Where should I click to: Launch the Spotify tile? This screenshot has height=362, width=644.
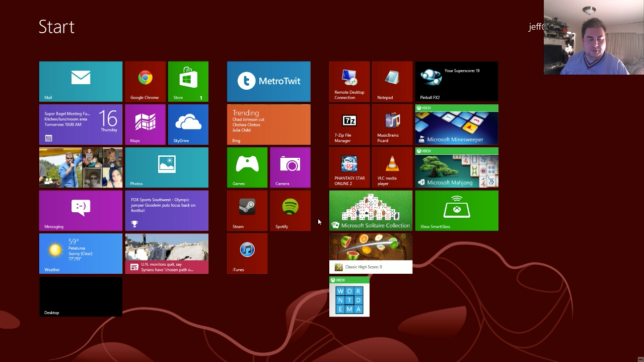(x=290, y=211)
